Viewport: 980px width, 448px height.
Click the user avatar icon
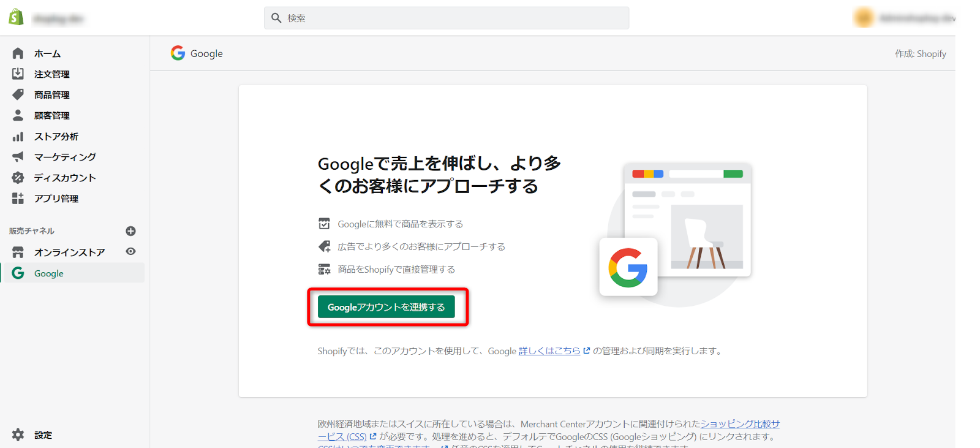(x=864, y=18)
